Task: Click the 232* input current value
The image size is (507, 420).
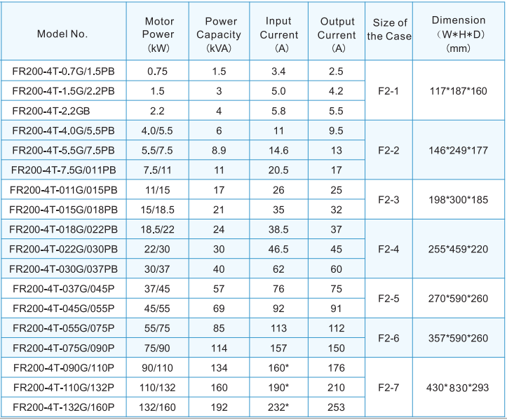Action: [278, 406]
